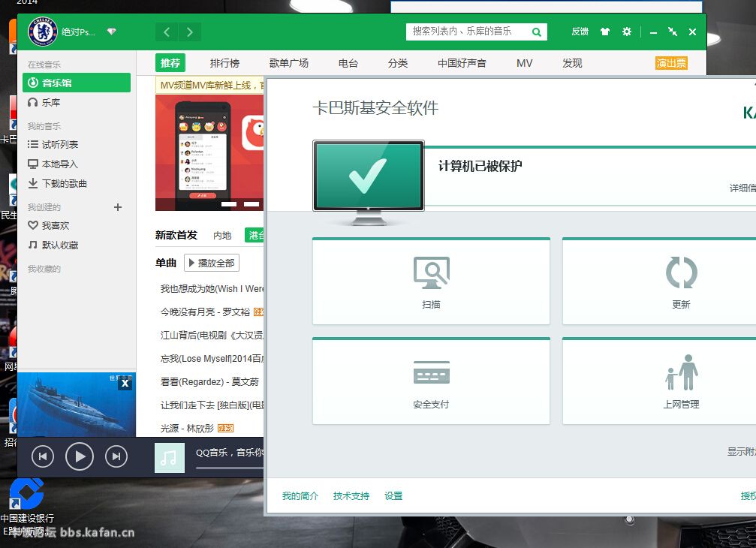Click the search magnifier icon in QQ Music
The width and height of the screenshot is (756, 548).
536,32
